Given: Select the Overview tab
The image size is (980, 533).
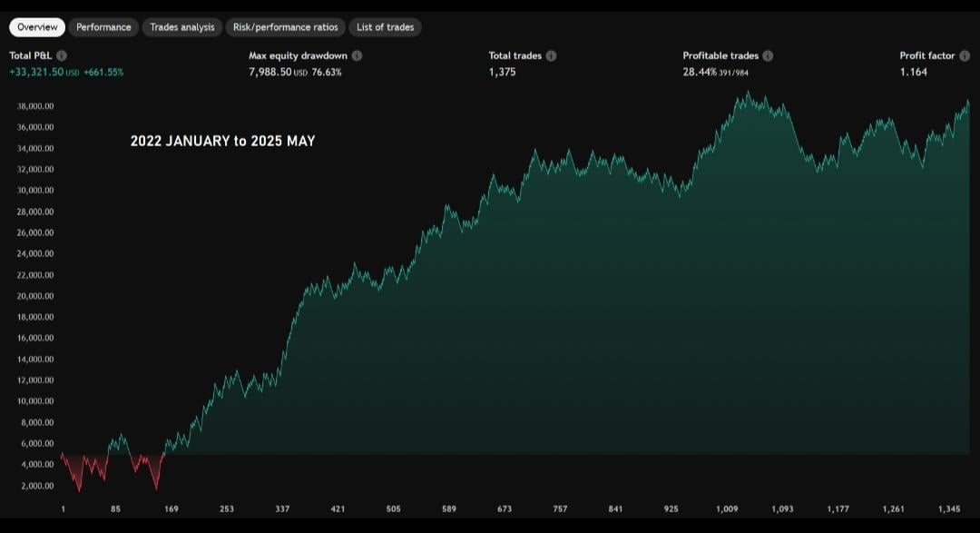Looking at the screenshot, I should point(37,27).
